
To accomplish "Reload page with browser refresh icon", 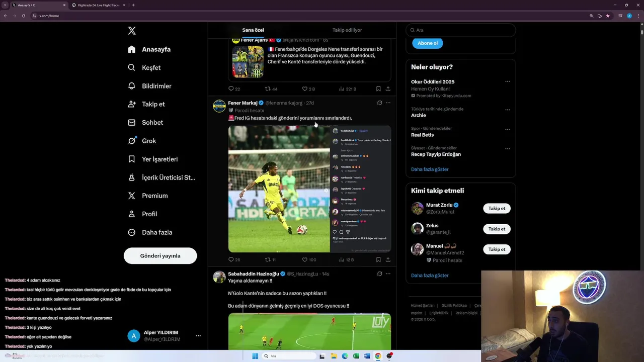I will (x=23, y=16).
